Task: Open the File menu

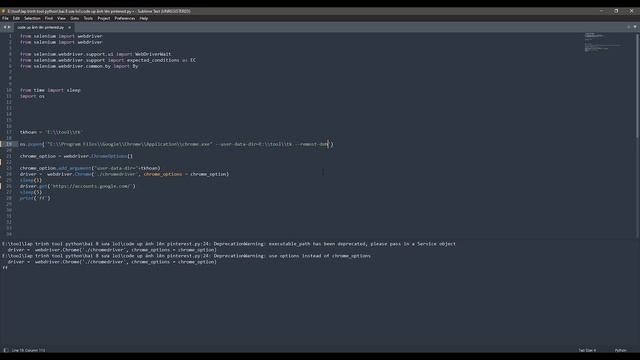Action: tap(5, 18)
